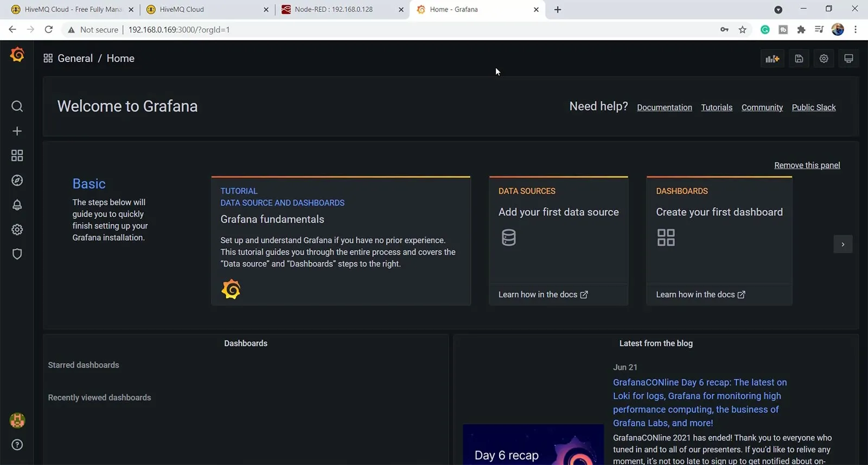Open the Help question mark icon
The width and height of the screenshot is (868, 465).
(x=17, y=445)
